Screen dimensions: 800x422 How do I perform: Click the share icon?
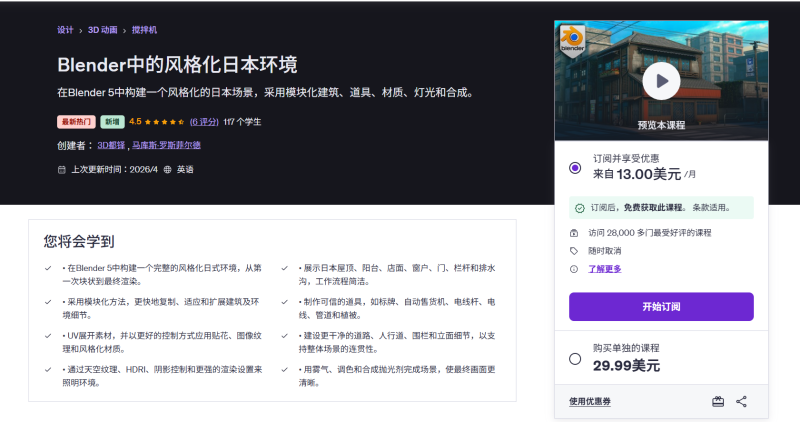(741, 402)
